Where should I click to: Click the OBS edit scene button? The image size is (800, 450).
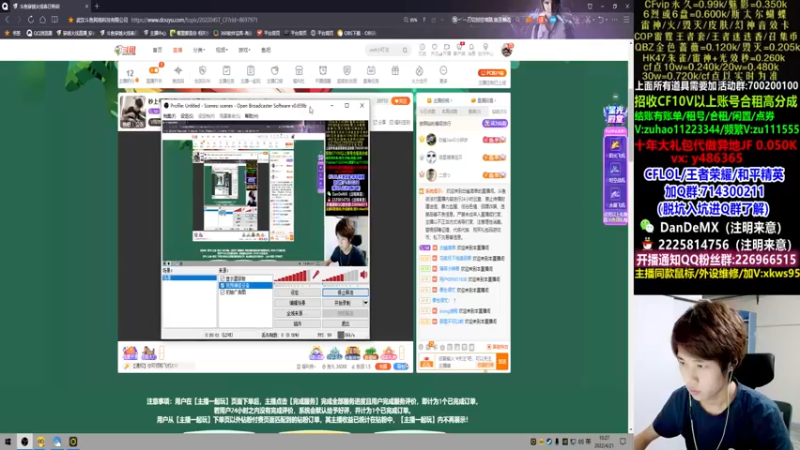[297, 303]
